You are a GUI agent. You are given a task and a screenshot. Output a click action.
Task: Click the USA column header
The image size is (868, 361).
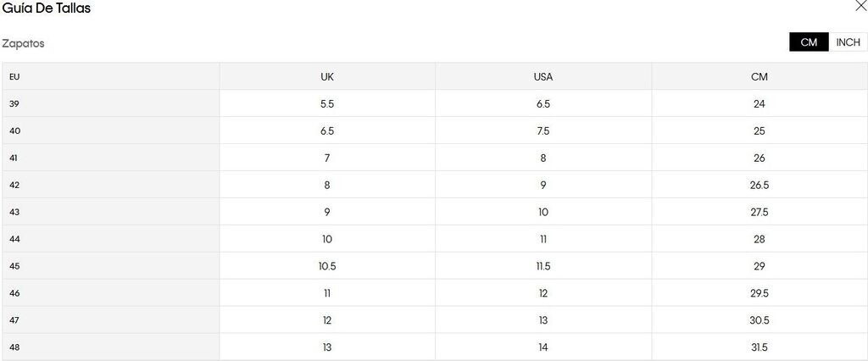tap(543, 76)
